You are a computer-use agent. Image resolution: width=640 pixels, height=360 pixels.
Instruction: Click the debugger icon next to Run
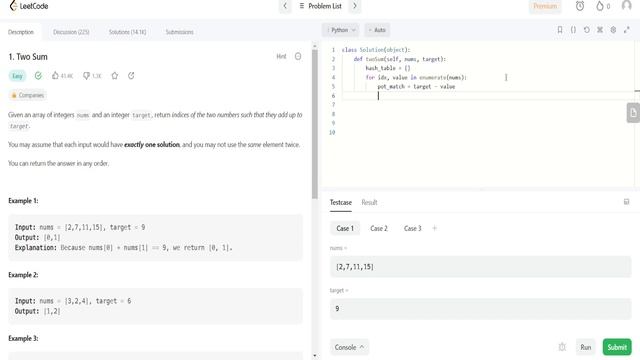coord(562,347)
